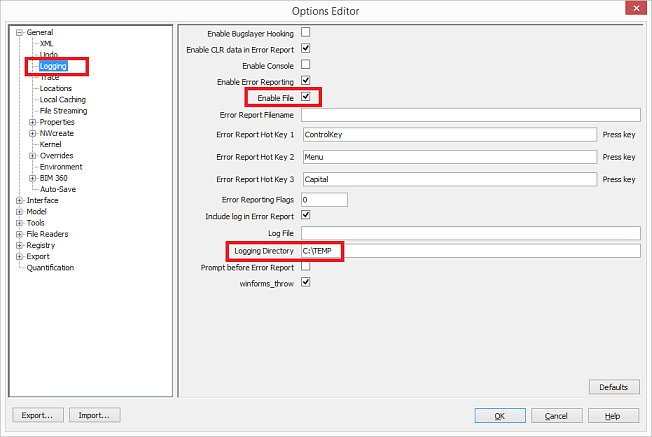Enable the Bugslayer Hooking checkbox
This screenshot has height=437, width=652.
pyautogui.click(x=306, y=32)
